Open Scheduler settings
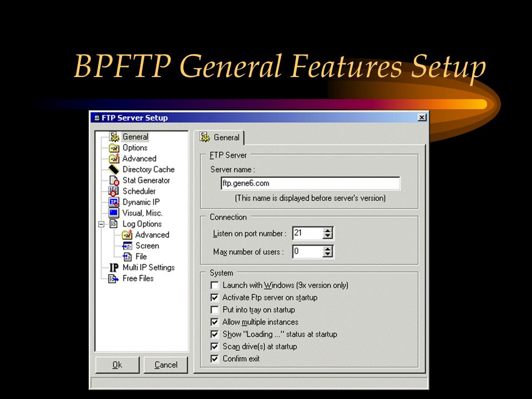532x399 pixels. click(139, 191)
